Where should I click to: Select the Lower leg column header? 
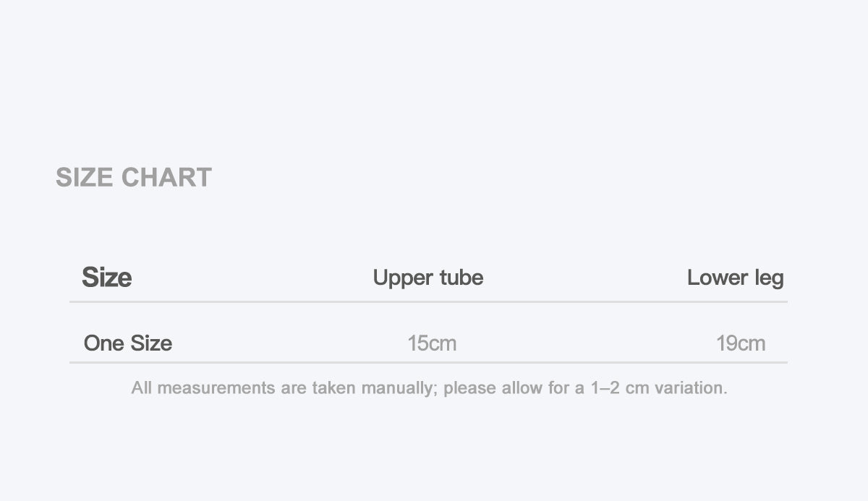point(736,278)
